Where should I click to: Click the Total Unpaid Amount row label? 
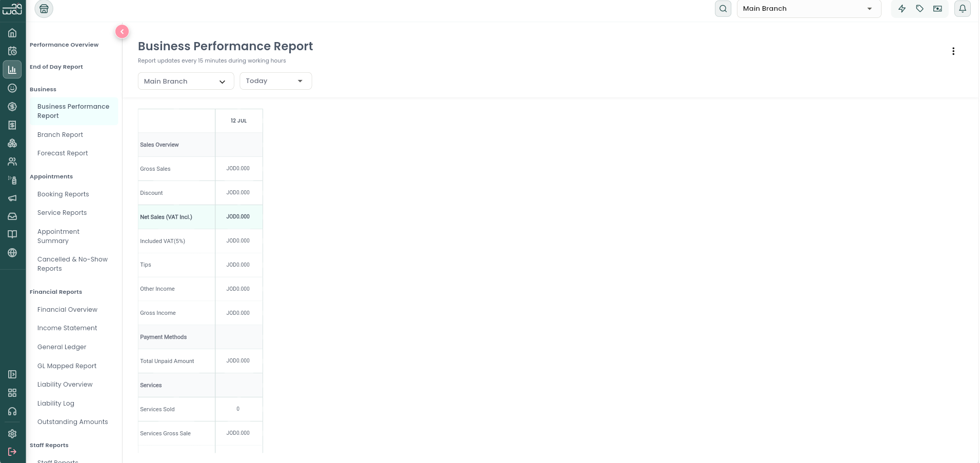167,361
